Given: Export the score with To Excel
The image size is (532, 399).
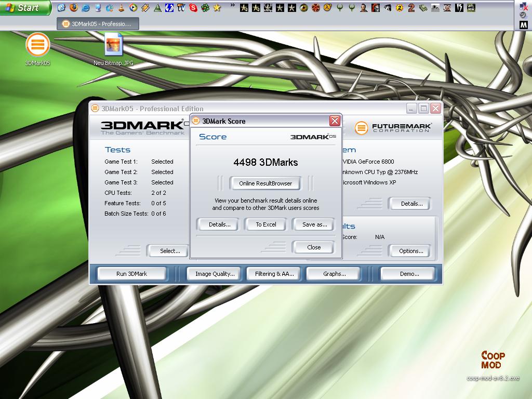Looking at the screenshot, I should 265,224.
